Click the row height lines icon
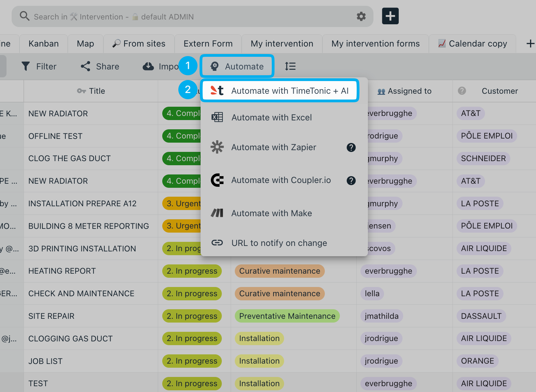The width and height of the screenshot is (536, 392). pos(290,66)
